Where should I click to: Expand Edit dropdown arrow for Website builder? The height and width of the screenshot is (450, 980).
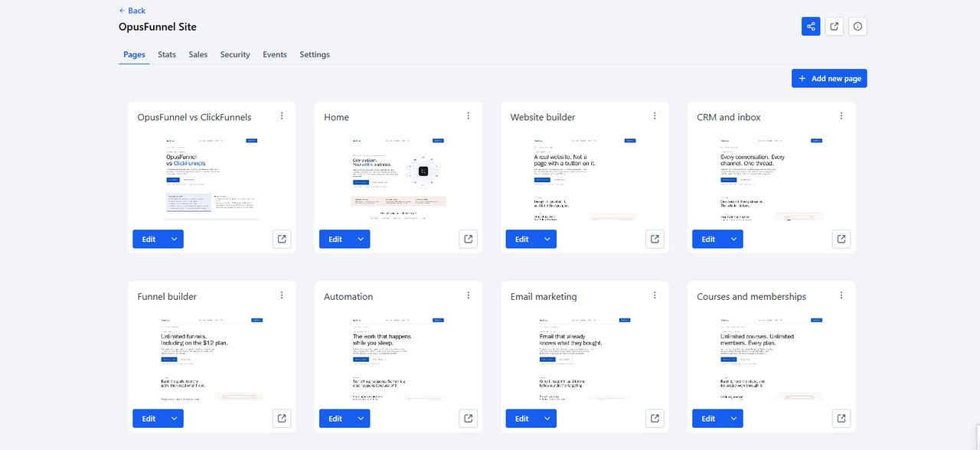[x=547, y=239]
